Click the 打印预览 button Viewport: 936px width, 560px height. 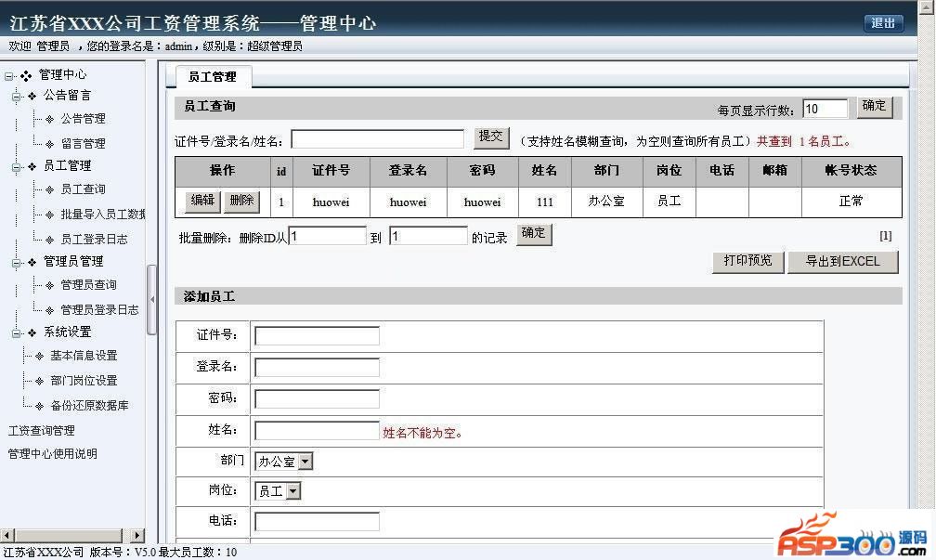coord(748,262)
